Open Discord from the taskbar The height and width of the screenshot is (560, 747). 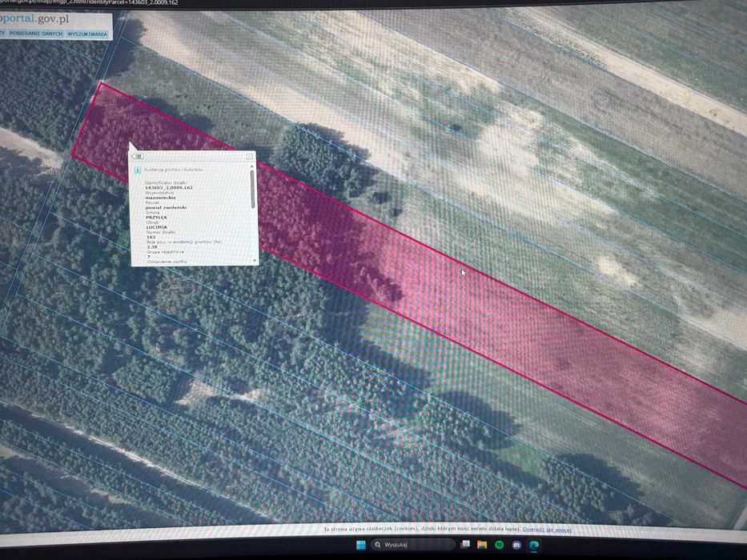click(x=516, y=545)
